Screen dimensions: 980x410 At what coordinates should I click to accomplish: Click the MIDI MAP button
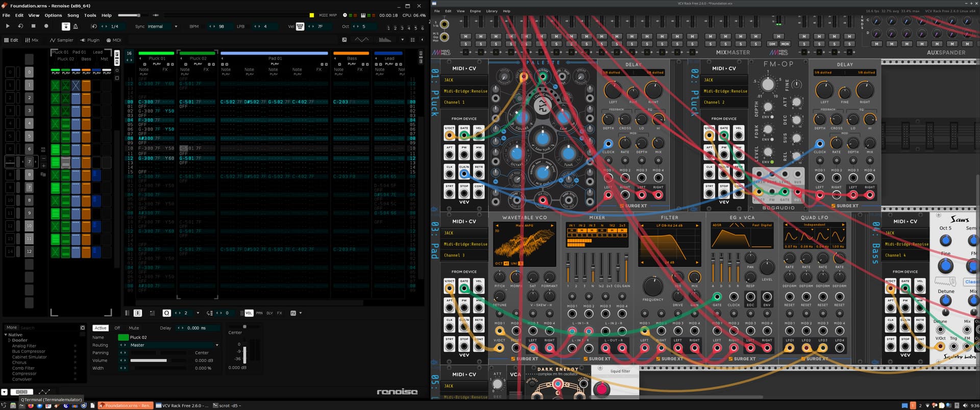click(x=328, y=15)
